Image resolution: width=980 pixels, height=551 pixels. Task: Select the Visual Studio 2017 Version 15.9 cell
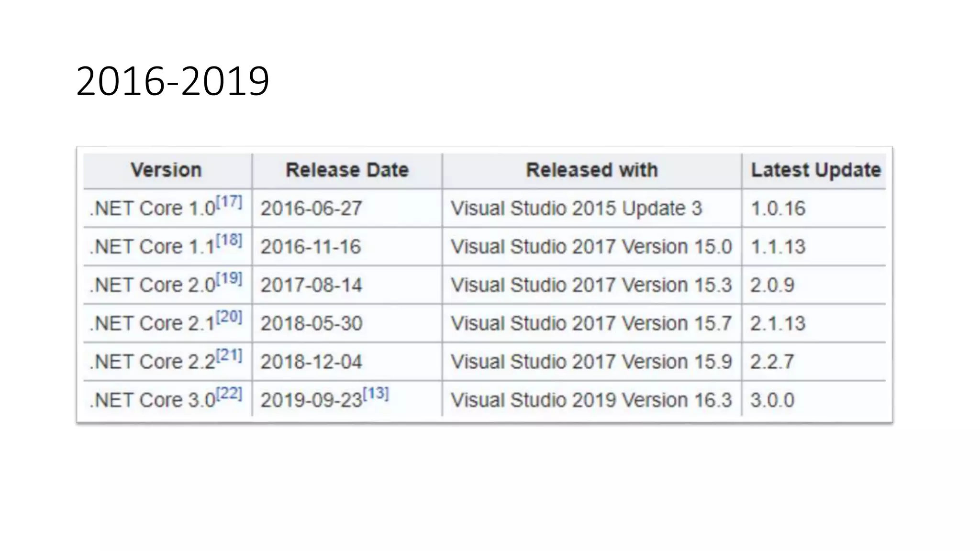591,362
